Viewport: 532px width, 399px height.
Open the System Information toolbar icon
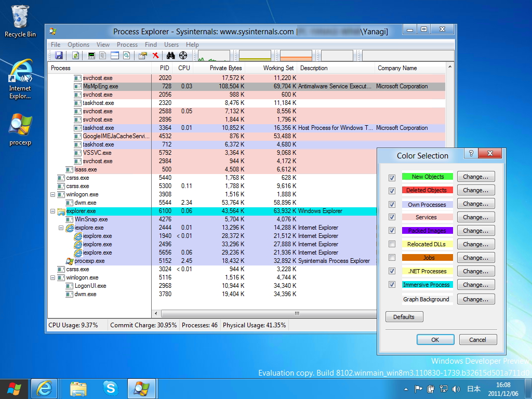tap(91, 55)
